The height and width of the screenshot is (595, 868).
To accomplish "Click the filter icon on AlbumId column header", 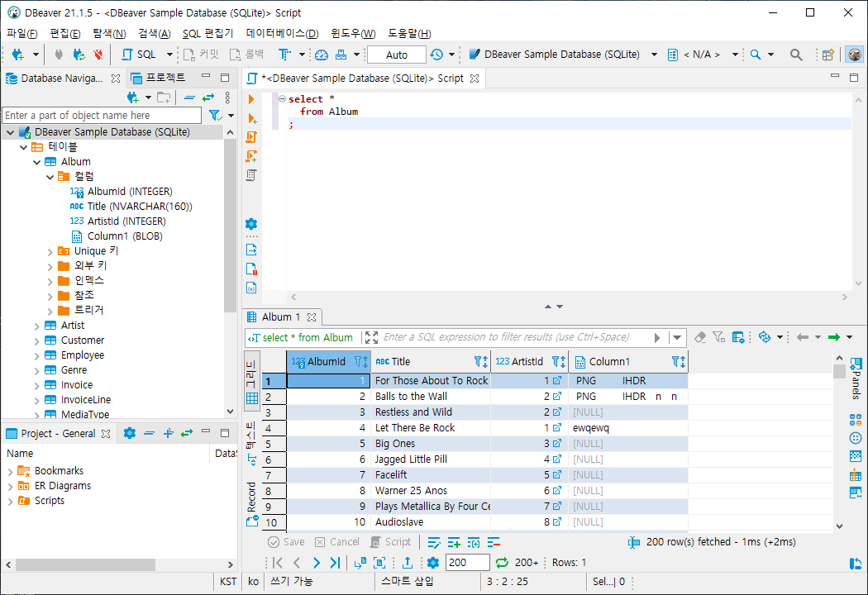I will (x=361, y=361).
